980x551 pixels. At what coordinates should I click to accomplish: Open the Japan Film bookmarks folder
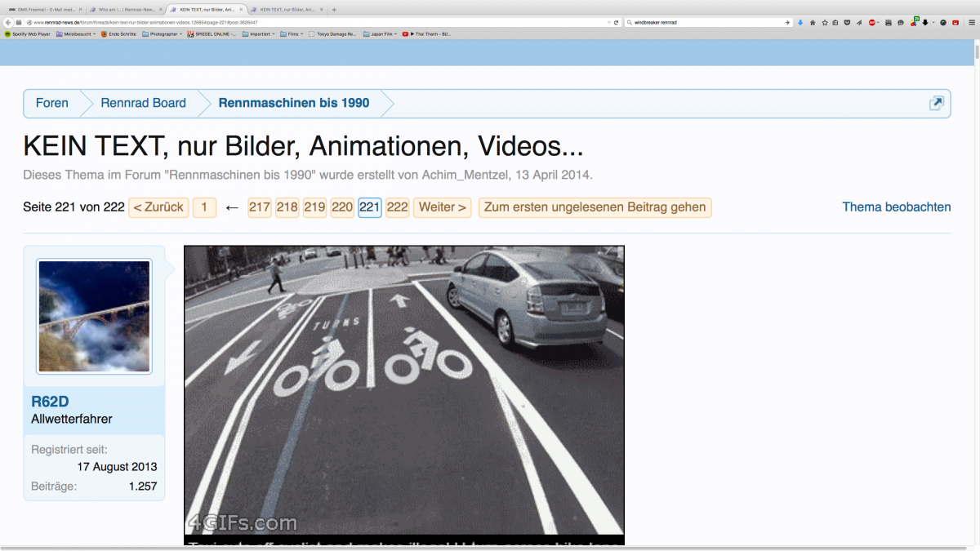(x=381, y=34)
